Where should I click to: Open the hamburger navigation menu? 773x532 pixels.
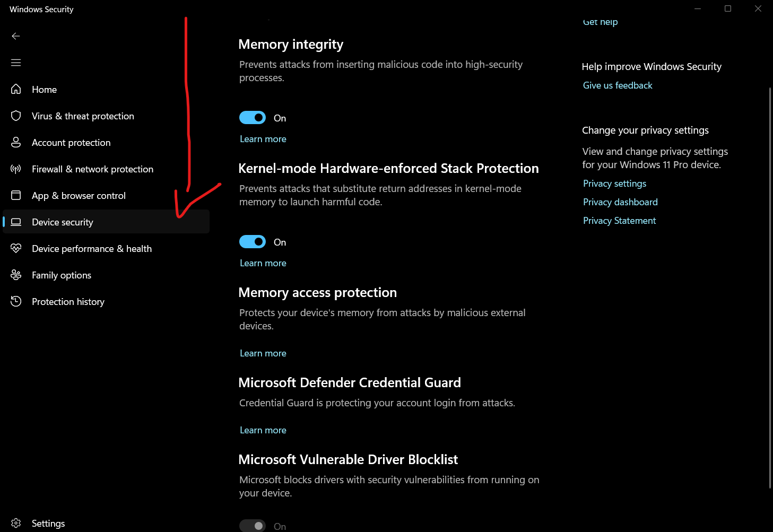point(16,63)
